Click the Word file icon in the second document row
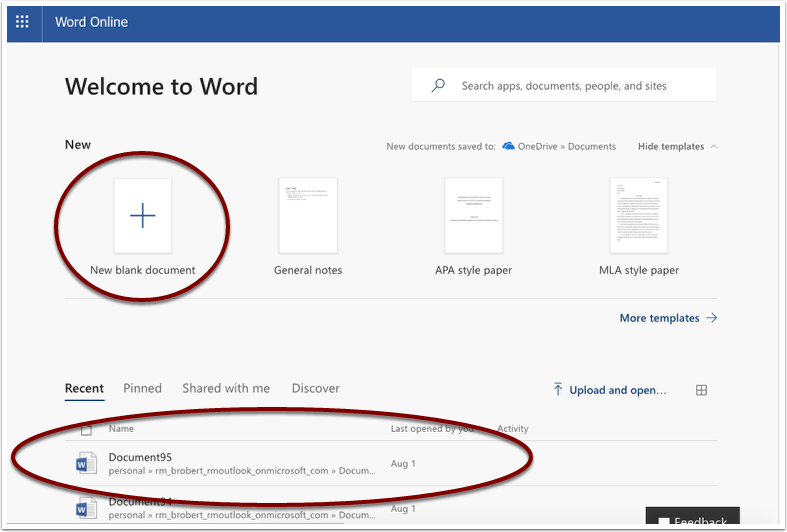The image size is (787, 532). tap(86, 507)
